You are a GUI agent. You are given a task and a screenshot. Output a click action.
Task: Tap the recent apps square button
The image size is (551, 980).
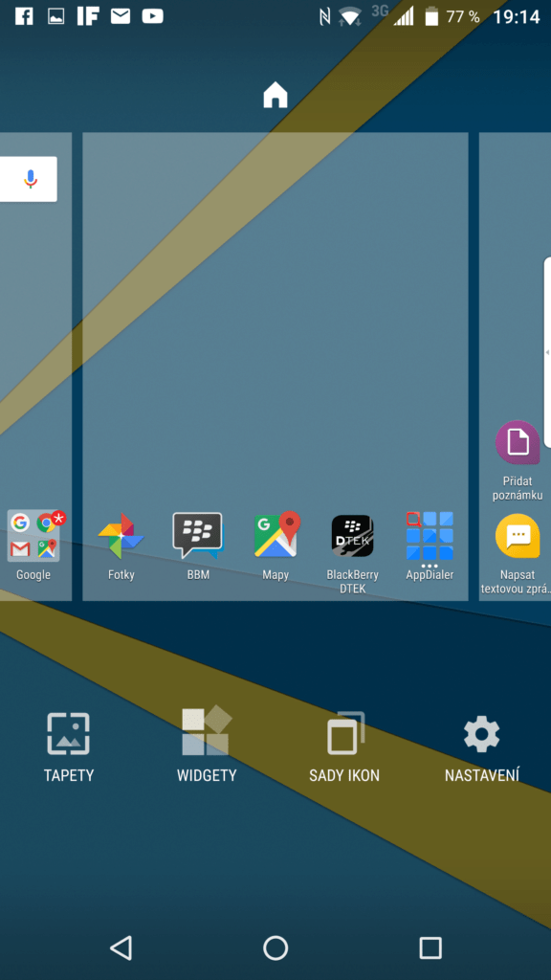coord(430,947)
